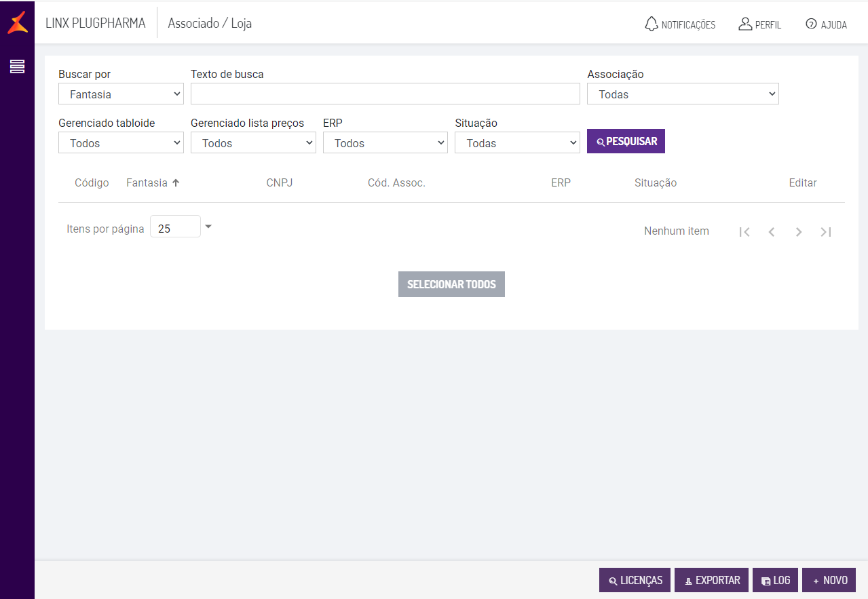Click the Linx logo icon
868x599 pixels.
tap(18, 22)
